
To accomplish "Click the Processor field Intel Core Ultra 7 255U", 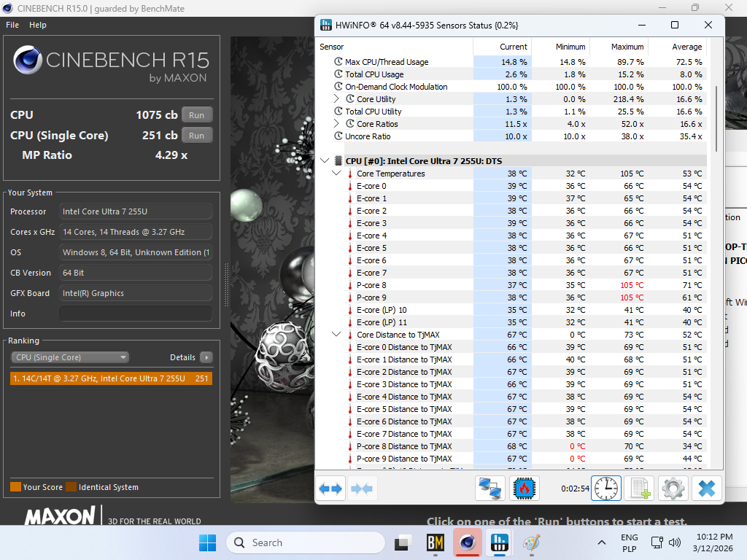I will [135, 211].
